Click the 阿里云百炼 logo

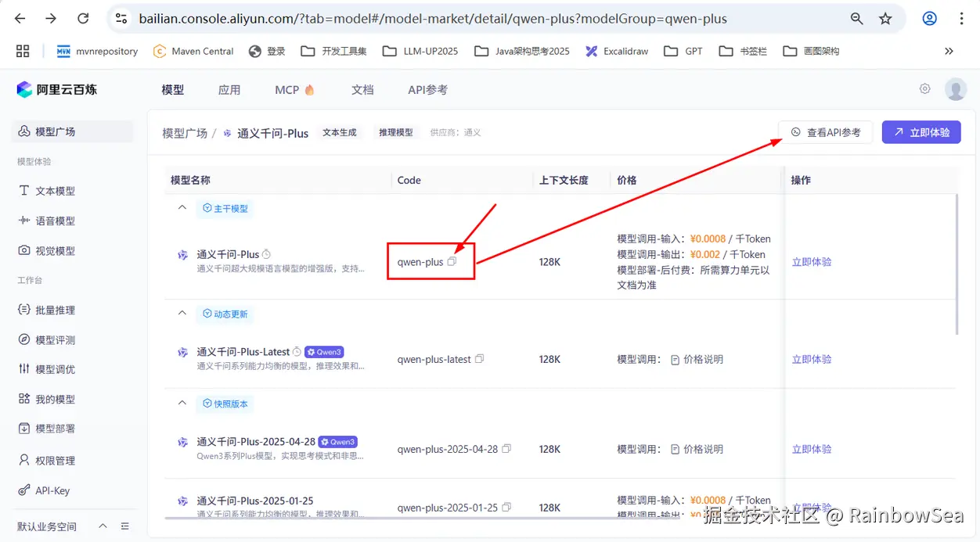click(56, 90)
